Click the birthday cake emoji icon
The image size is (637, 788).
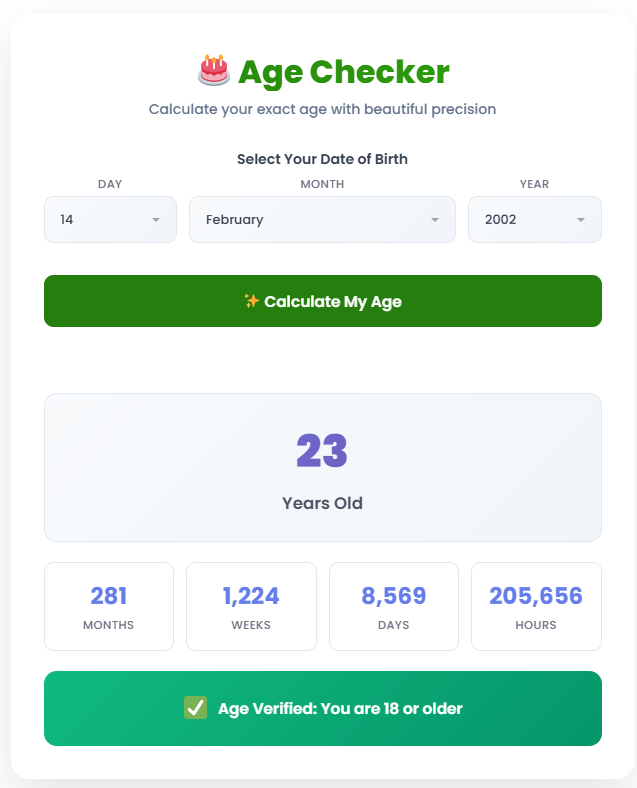[x=214, y=70]
